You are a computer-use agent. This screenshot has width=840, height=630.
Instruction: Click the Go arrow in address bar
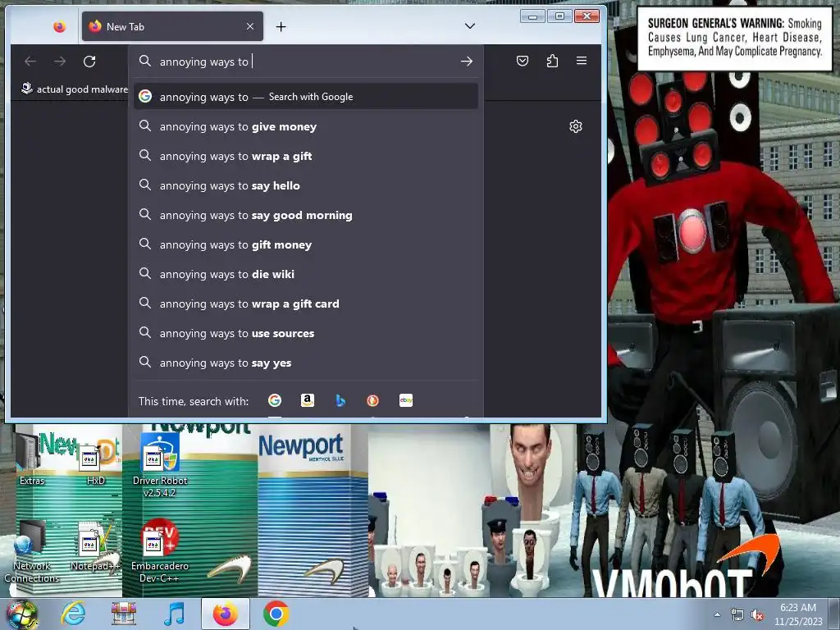point(467,62)
